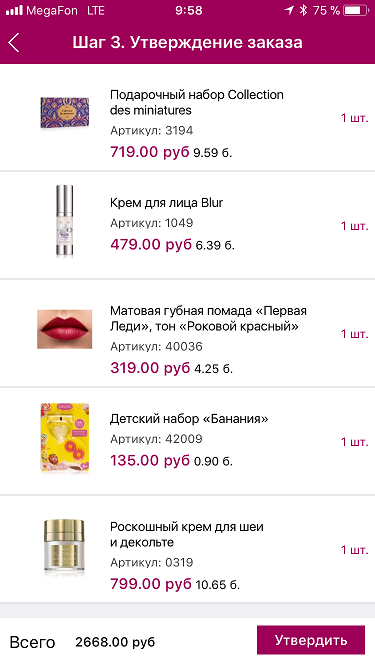Tap the Артикул: 42009 line
This screenshot has height=667, width=375.
pos(156,439)
